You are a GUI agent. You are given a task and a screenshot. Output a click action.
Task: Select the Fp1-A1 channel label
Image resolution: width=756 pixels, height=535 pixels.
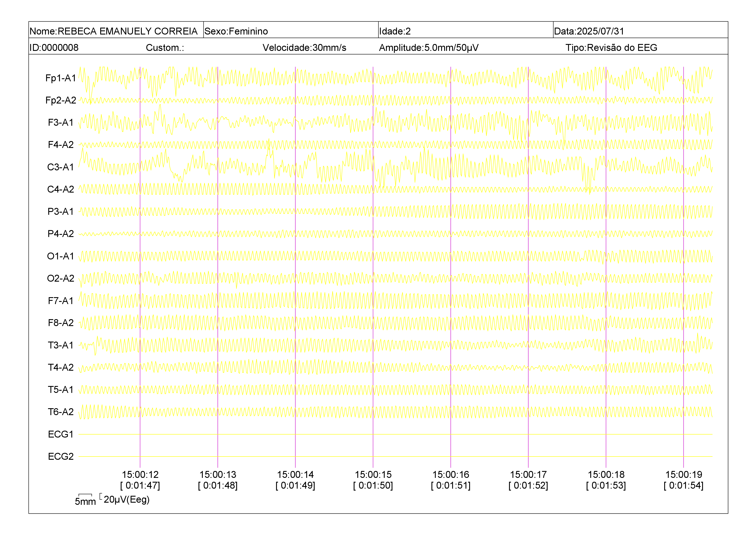(x=61, y=78)
